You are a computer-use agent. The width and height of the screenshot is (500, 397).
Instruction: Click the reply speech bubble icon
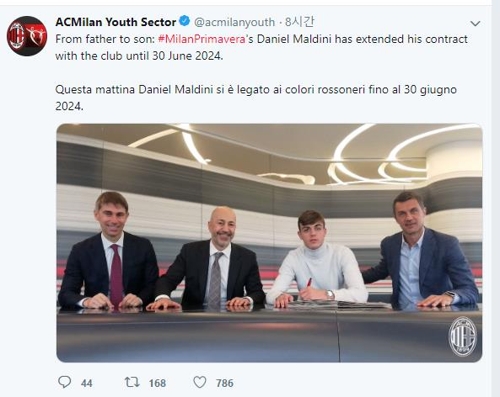click(64, 382)
